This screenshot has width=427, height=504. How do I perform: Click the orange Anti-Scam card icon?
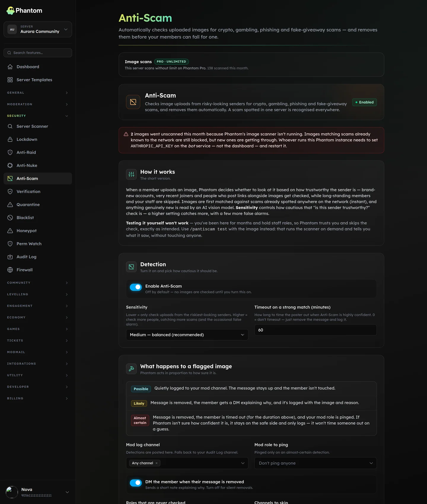(133, 102)
